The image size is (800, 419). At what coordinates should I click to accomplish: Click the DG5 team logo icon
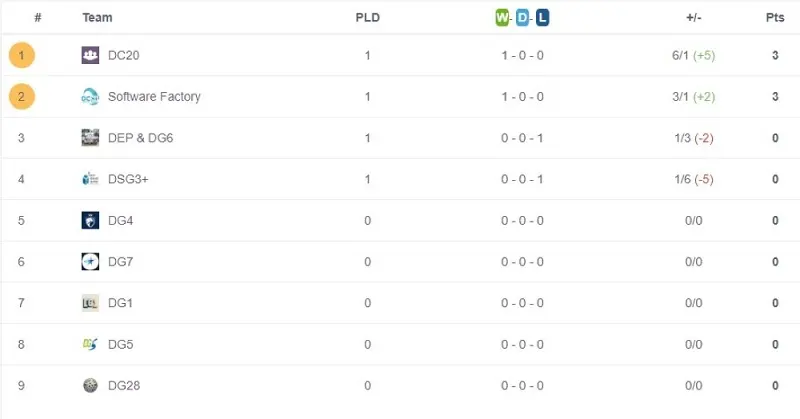(x=90, y=345)
